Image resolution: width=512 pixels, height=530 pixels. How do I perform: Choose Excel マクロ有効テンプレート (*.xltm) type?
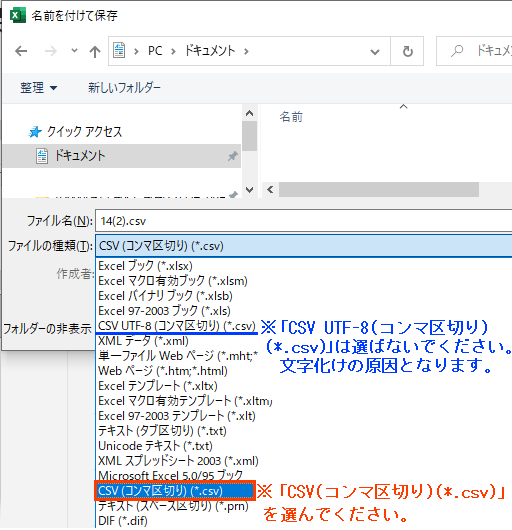click(x=185, y=401)
